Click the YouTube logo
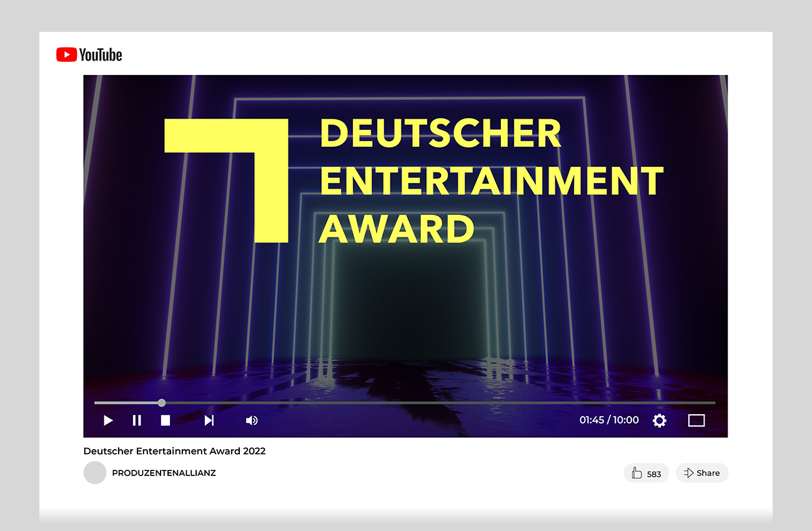Image resolution: width=812 pixels, height=531 pixels. coord(89,55)
